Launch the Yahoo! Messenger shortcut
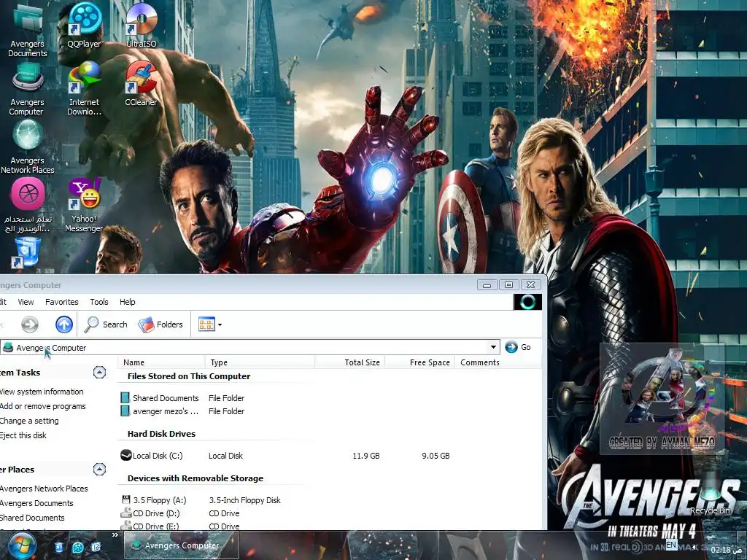 coord(85,205)
